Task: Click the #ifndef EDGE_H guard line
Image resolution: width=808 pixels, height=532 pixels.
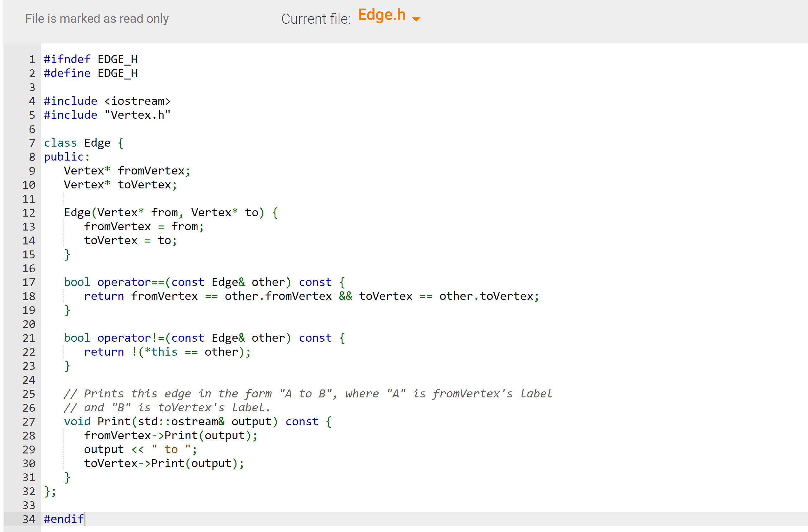Action: point(90,59)
